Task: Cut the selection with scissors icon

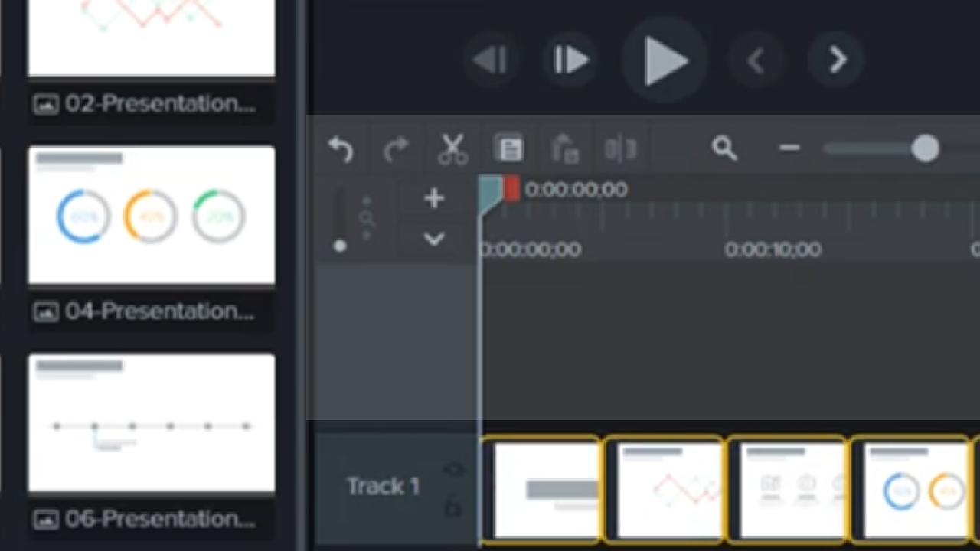Action: (x=452, y=148)
